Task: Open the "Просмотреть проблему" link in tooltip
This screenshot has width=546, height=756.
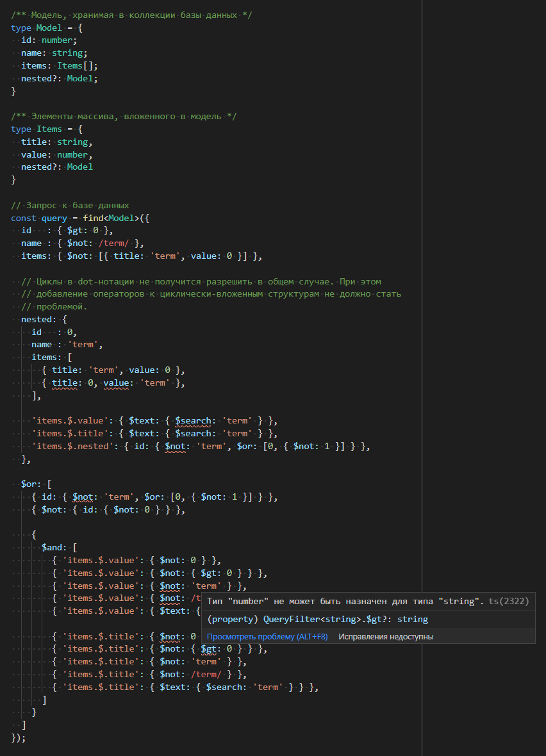Action: (x=267, y=637)
